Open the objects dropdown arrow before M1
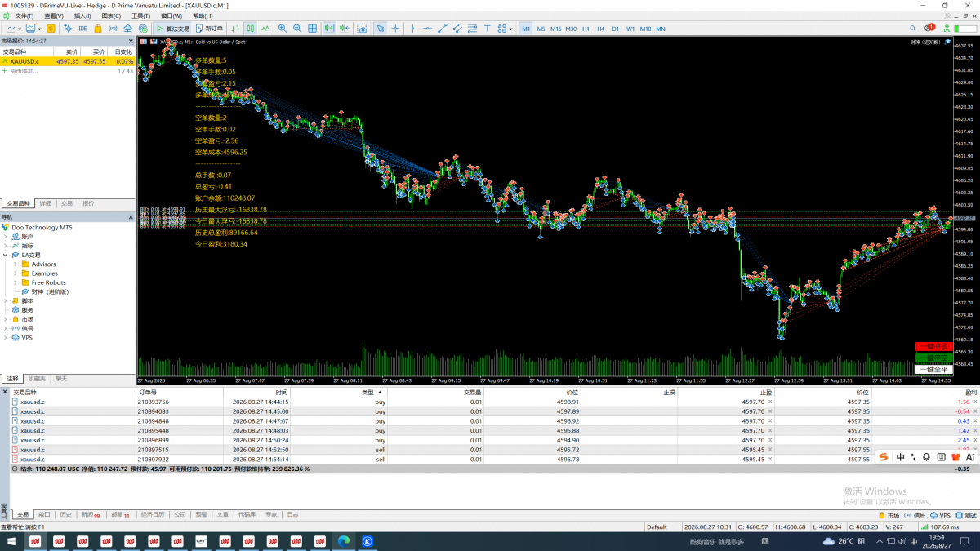980x551 pixels. coord(511,29)
